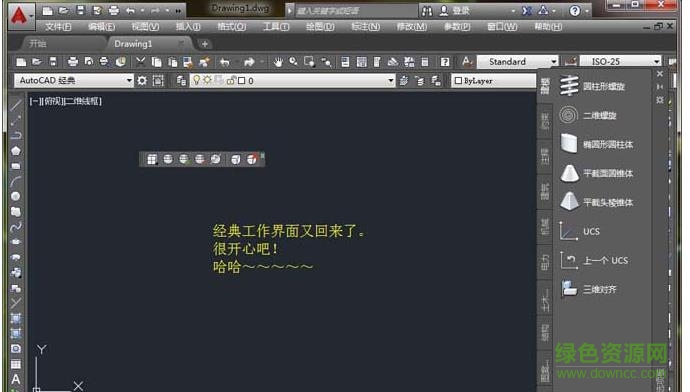Click the Cut scissors icon in standard toolbar
The width and height of the screenshot is (690, 392).
[x=140, y=62]
